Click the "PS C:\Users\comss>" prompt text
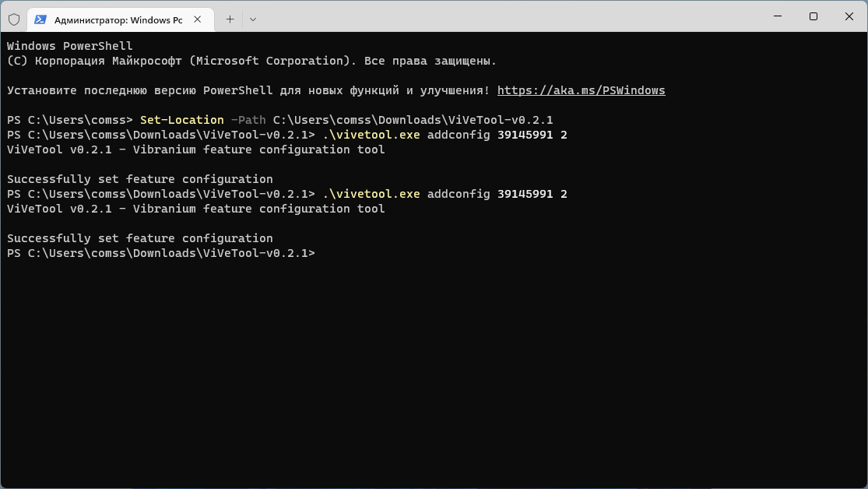Viewport: 868px width, 489px height. 70,120
